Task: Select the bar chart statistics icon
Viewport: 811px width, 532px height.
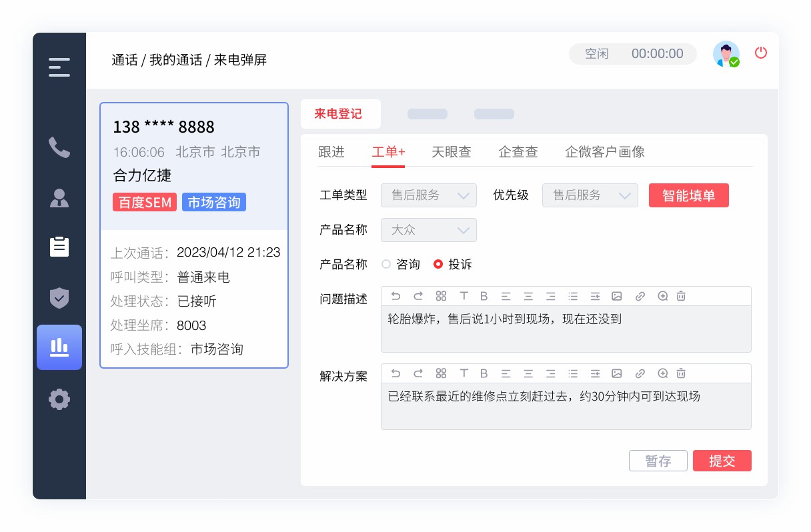Action: pyautogui.click(x=59, y=347)
